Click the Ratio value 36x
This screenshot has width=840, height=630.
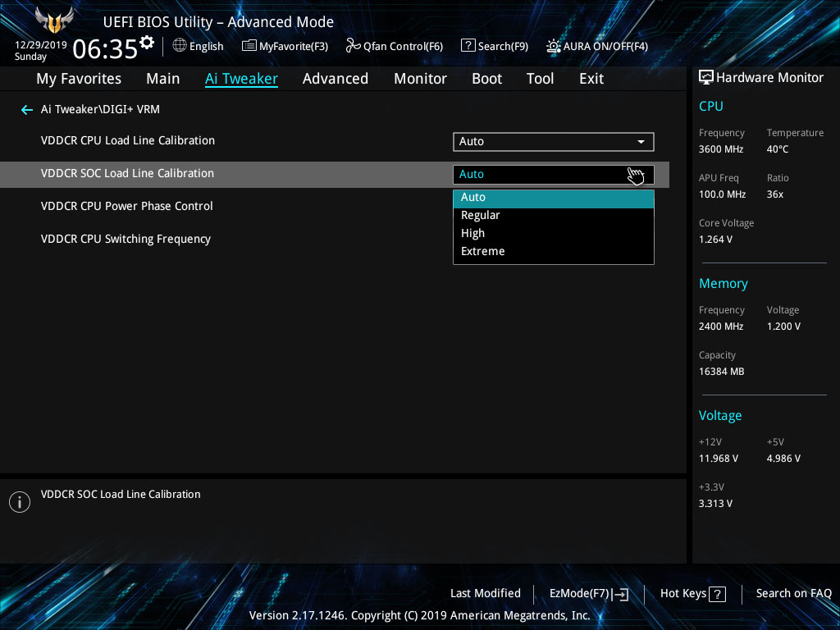(x=775, y=194)
